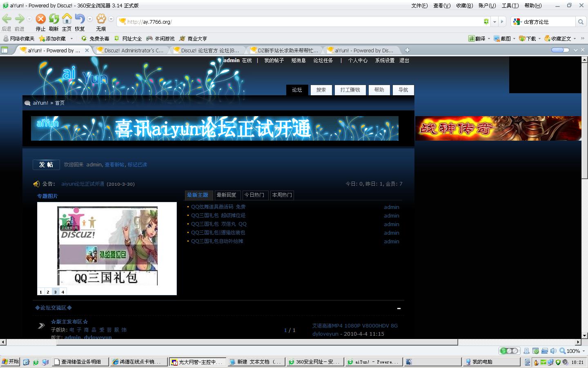
Task: Click the 搜索 navigation button
Action: pyautogui.click(x=321, y=90)
